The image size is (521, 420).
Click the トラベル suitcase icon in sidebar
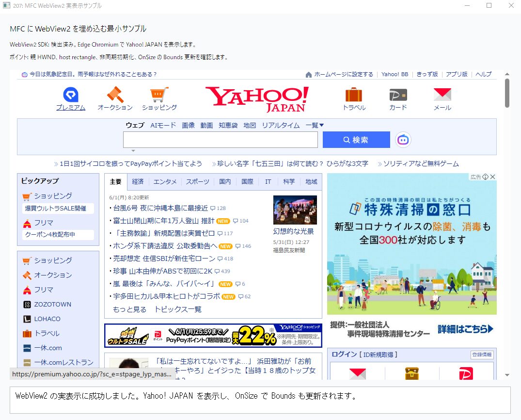click(27, 334)
